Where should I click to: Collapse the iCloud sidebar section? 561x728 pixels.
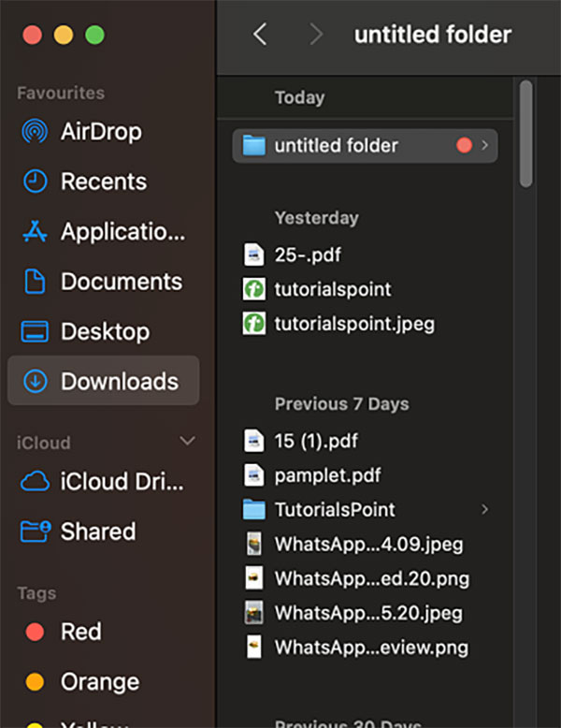click(187, 442)
